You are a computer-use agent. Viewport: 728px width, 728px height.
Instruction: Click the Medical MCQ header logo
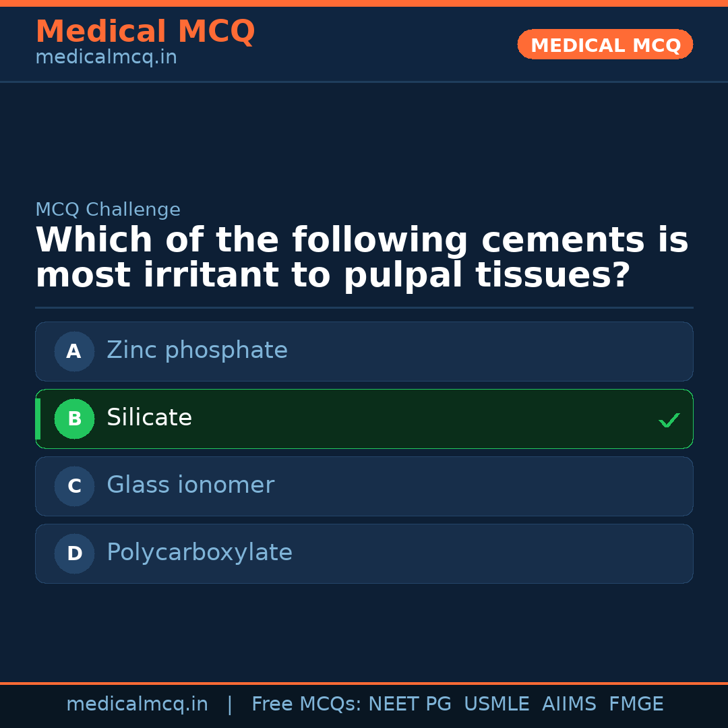pyautogui.click(x=145, y=31)
